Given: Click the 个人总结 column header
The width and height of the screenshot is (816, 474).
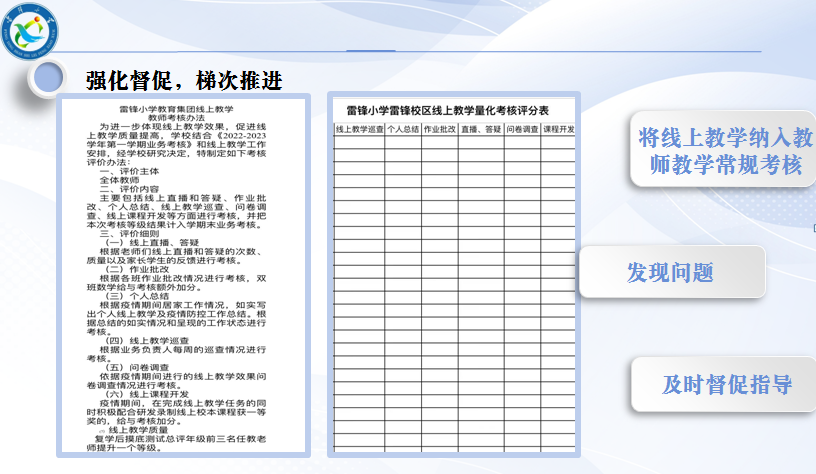Looking at the screenshot, I should pos(403,130).
